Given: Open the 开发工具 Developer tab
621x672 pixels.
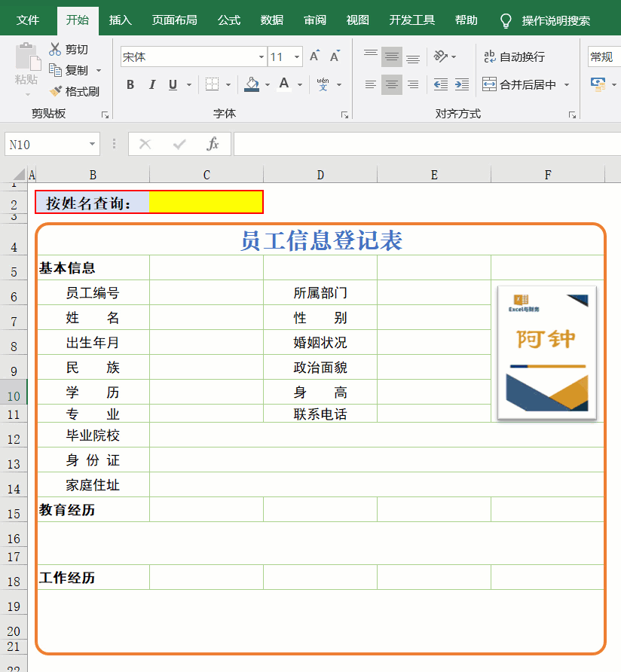Looking at the screenshot, I should coord(411,20).
